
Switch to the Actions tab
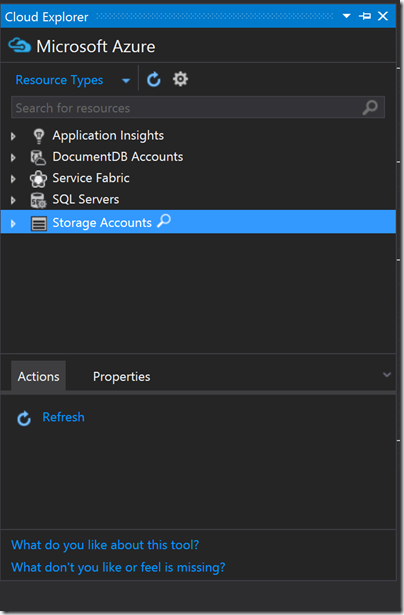tap(38, 376)
